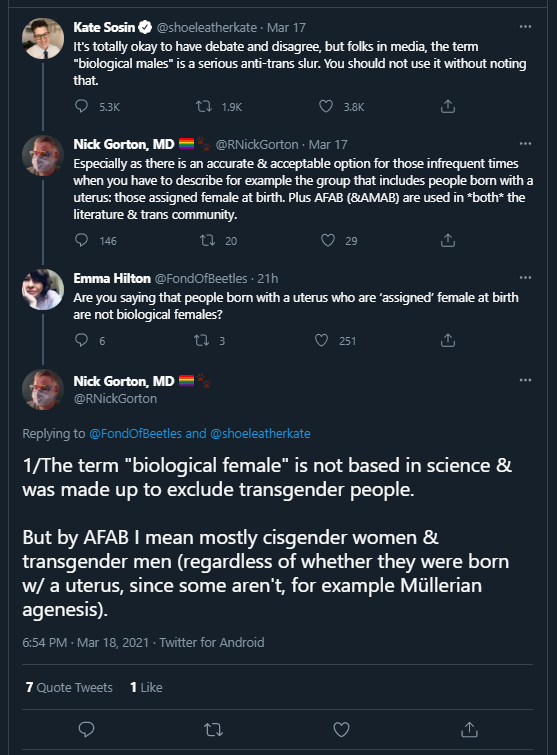Open the @shoeleatherkate mention link

(x=260, y=433)
